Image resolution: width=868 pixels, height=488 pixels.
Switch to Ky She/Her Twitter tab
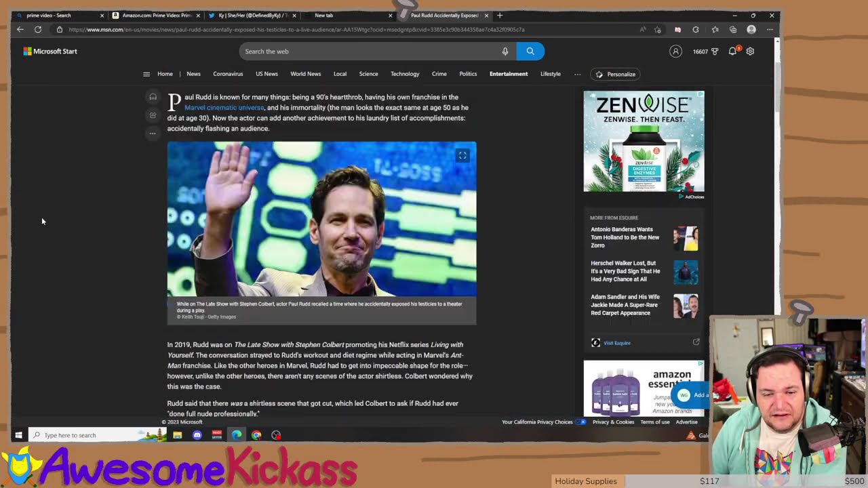tap(253, 15)
